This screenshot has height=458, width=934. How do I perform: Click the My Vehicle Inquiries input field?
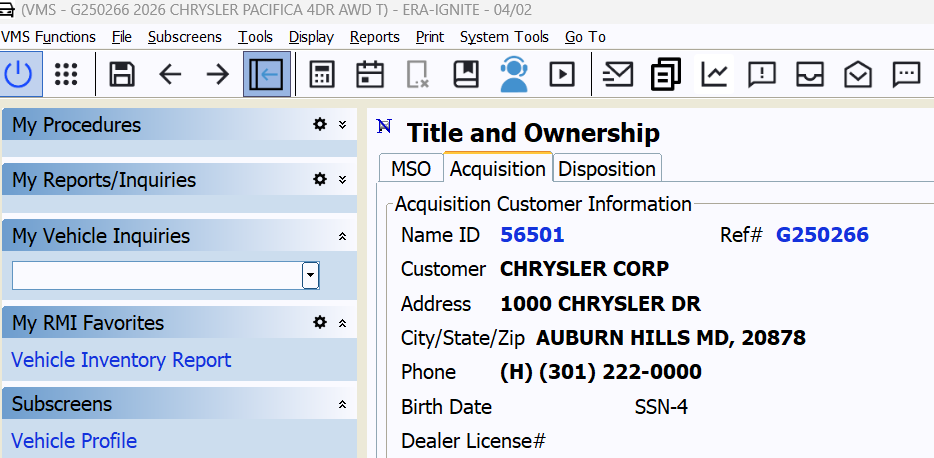(157, 275)
